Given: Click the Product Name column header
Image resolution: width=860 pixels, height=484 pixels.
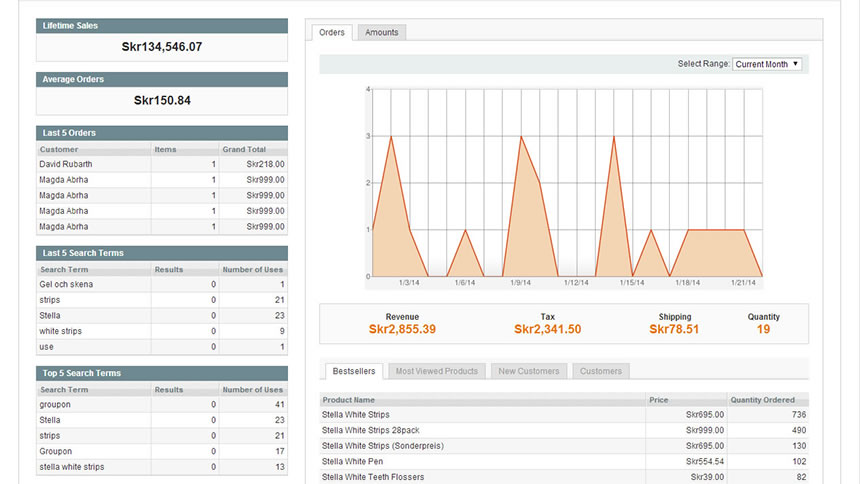Looking at the screenshot, I should pyautogui.click(x=350, y=400).
